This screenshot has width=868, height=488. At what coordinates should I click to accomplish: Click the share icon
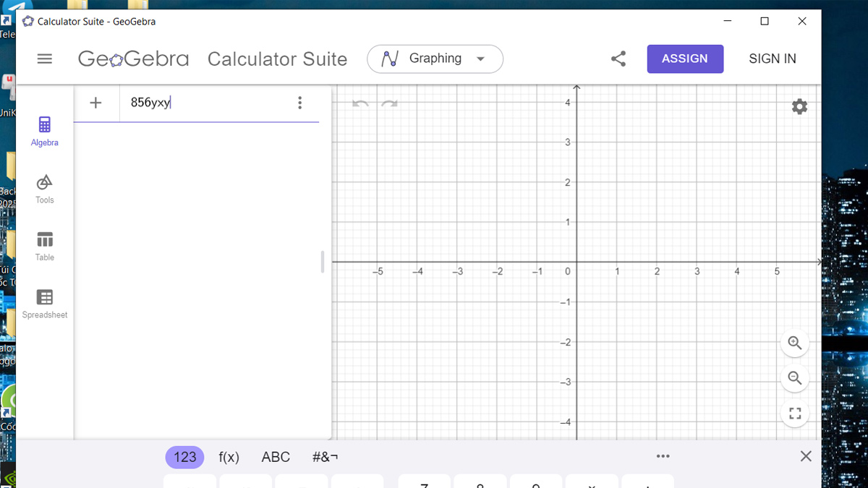618,59
